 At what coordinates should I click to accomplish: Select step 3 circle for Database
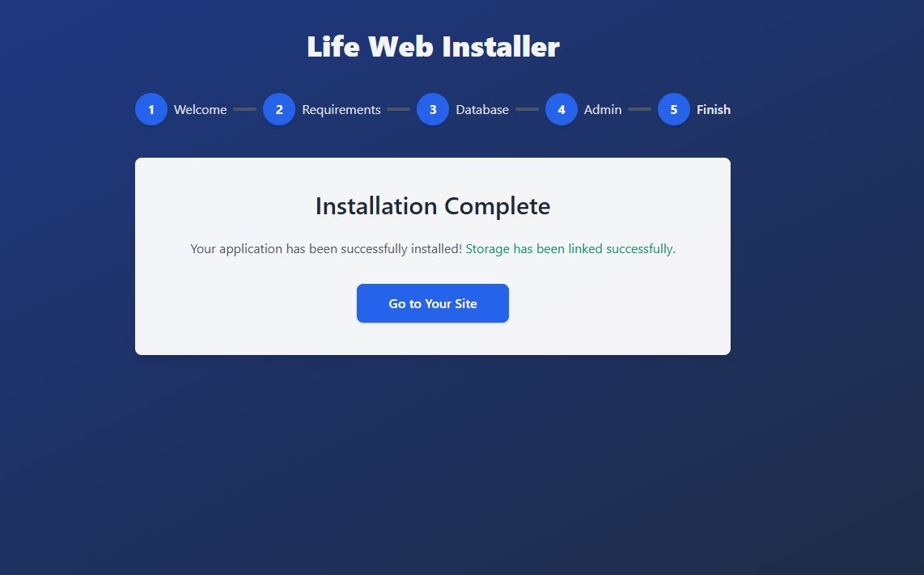pyautogui.click(x=433, y=109)
